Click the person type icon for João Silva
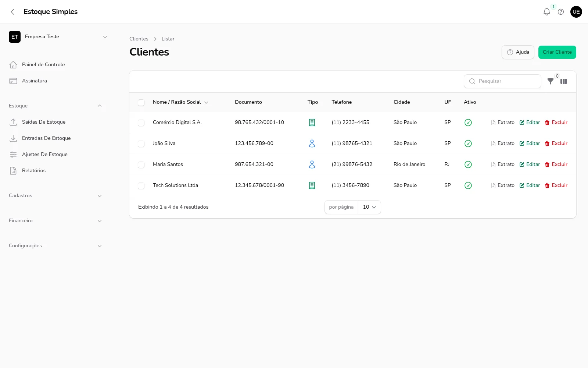The width and height of the screenshot is (588, 368). (312, 144)
